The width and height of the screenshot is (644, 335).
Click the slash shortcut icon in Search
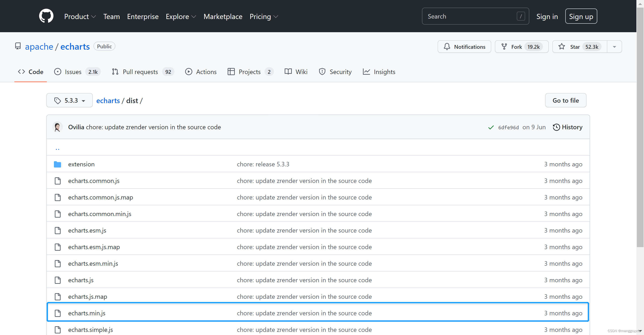pos(521,16)
